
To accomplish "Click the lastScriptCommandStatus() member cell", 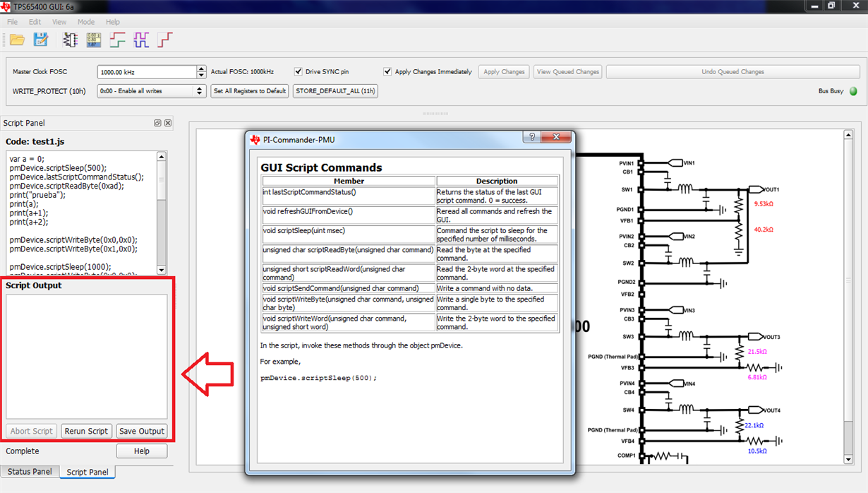I will click(349, 196).
